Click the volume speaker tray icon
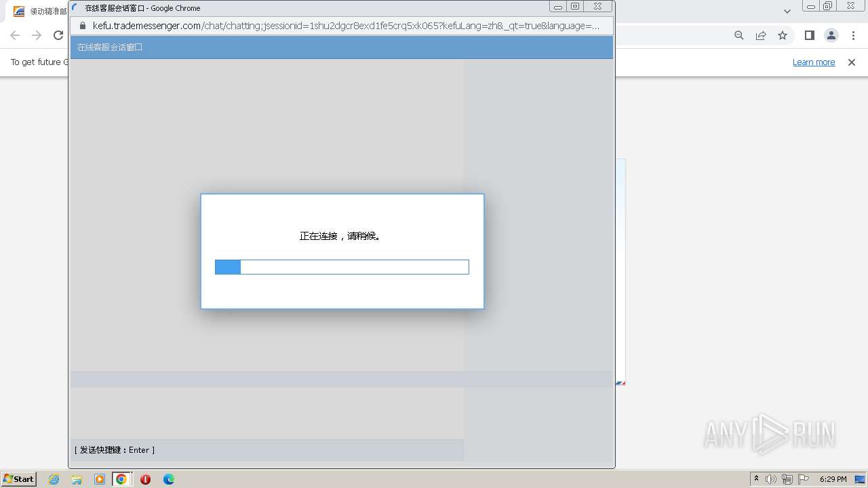The height and width of the screenshot is (488, 868). 772,479
